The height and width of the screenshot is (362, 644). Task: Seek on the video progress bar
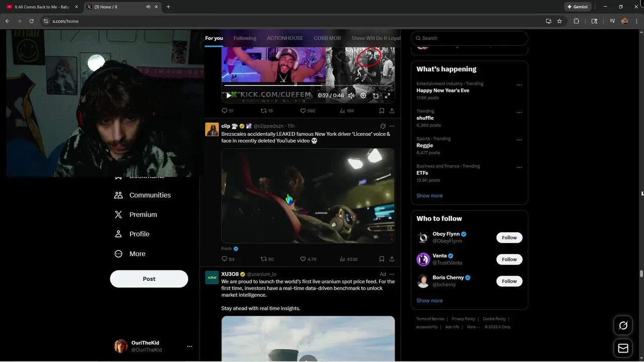[308, 85]
